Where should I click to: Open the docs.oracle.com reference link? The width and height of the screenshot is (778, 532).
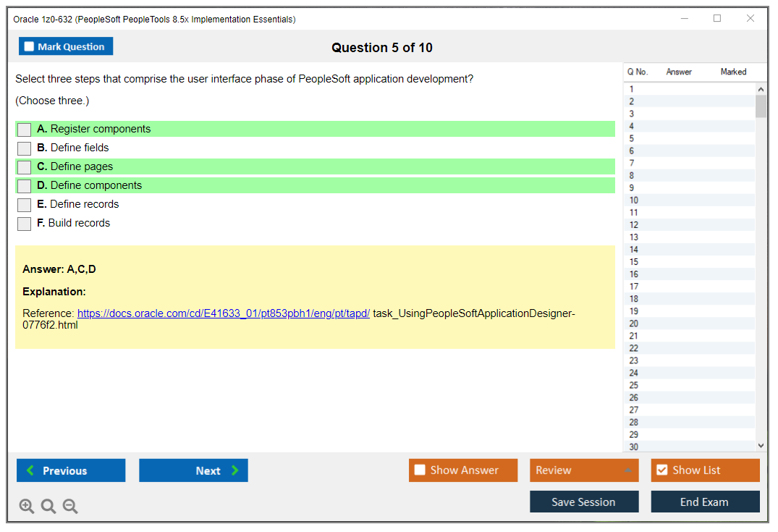click(223, 313)
